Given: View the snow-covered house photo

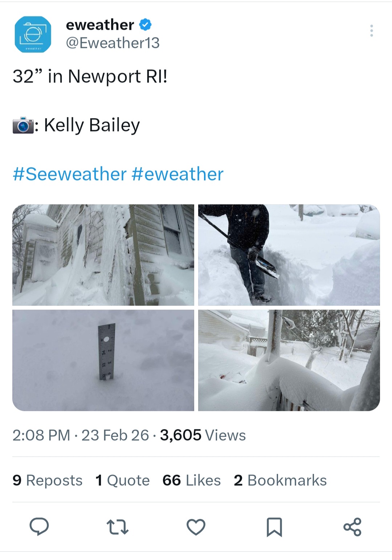Looking at the screenshot, I should pyautogui.click(x=103, y=255).
